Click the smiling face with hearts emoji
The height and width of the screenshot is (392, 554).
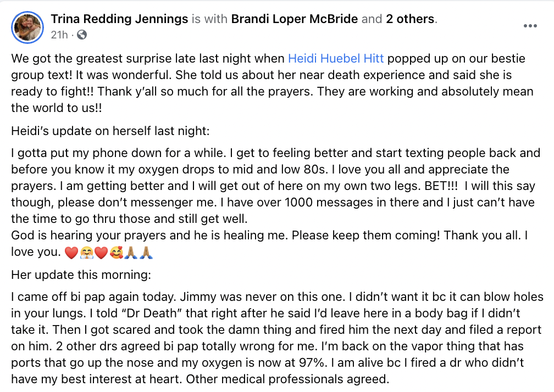point(117,253)
